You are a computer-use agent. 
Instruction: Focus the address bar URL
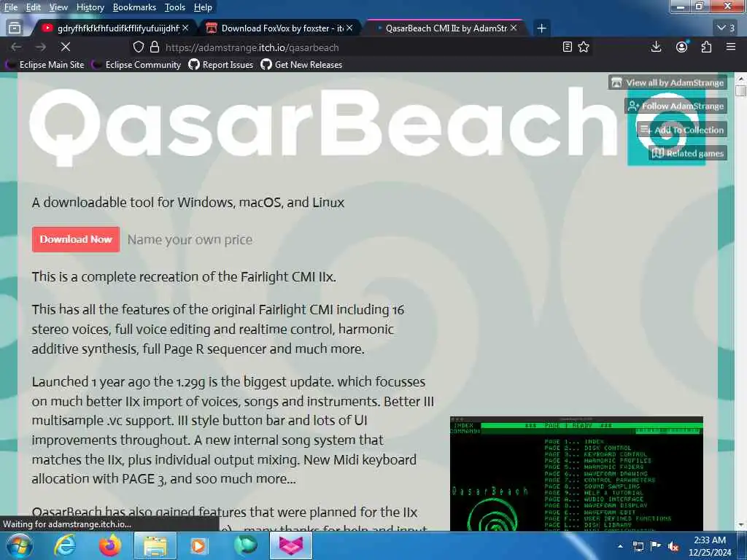pos(252,47)
